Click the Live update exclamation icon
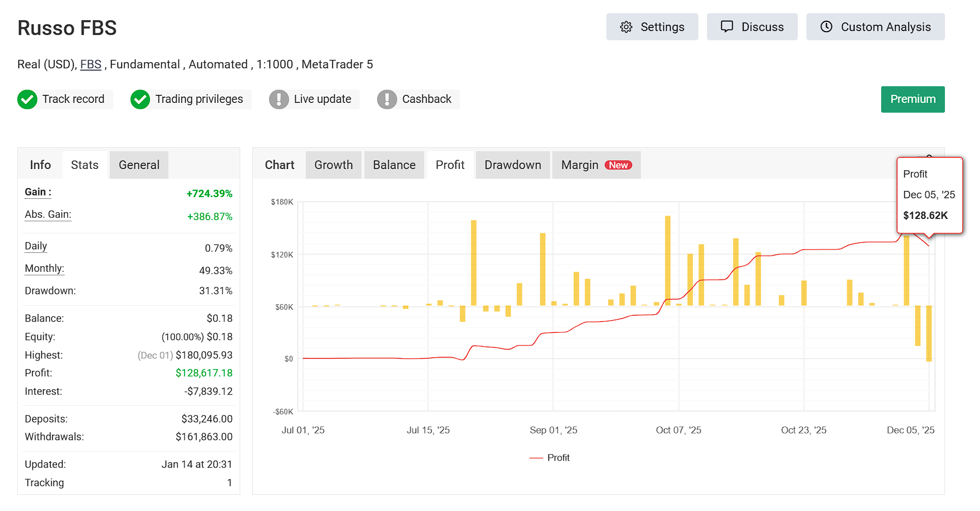980x511 pixels. [279, 99]
